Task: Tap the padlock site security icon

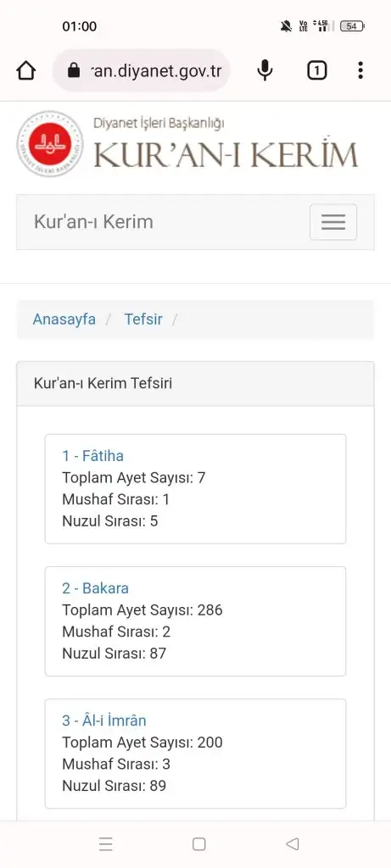Action: point(73,70)
